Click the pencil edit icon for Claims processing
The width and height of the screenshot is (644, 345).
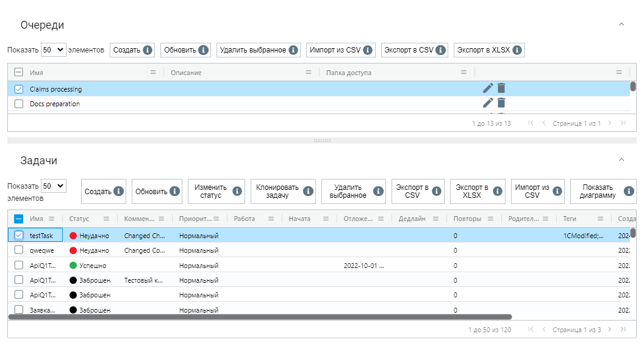click(487, 88)
